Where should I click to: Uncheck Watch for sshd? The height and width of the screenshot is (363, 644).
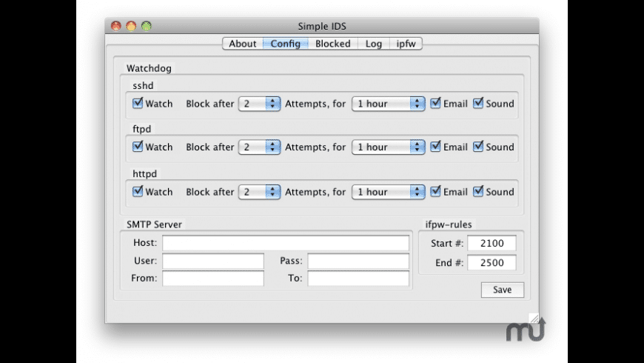tap(138, 103)
